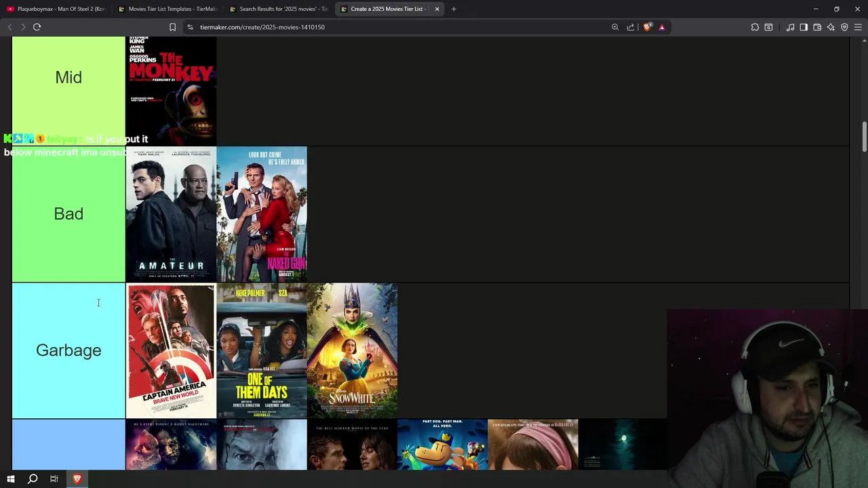Open the zoom magnifier icon in address bar

(x=615, y=27)
